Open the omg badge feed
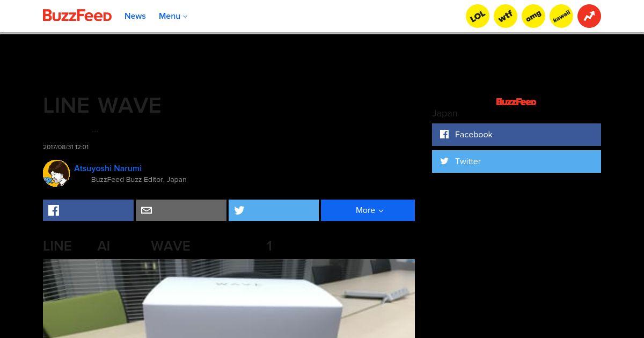Screen dimensions: 644x338 click(x=533, y=16)
